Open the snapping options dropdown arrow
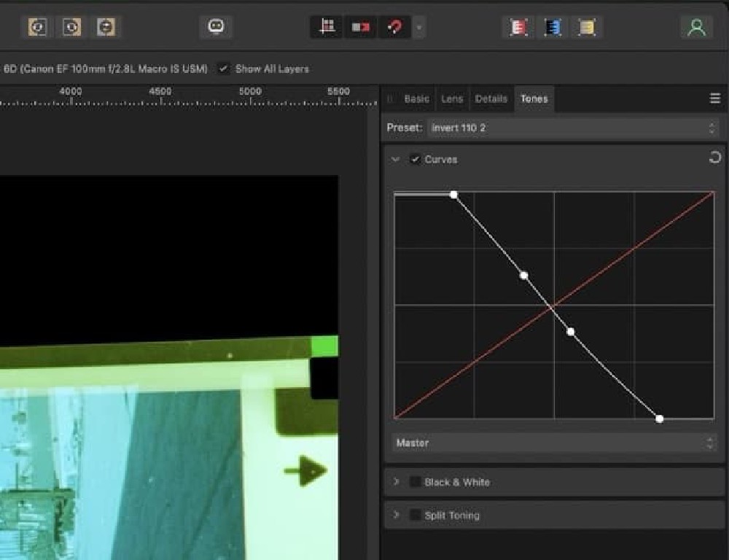729x560 pixels. click(x=419, y=28)
